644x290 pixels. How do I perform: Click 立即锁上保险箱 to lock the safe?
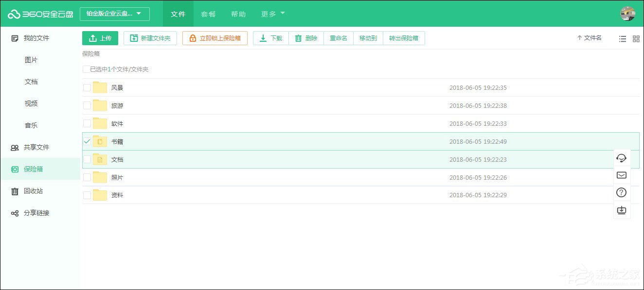click(215, 38)
